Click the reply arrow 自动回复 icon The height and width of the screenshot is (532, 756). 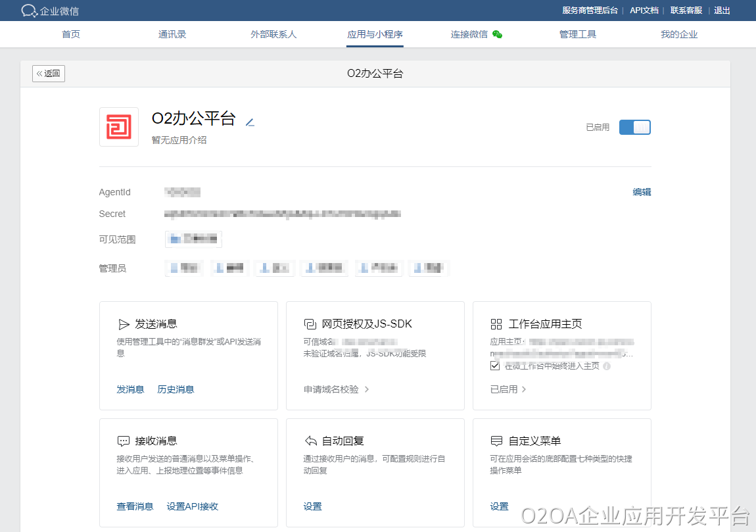(x=310, y=441)
